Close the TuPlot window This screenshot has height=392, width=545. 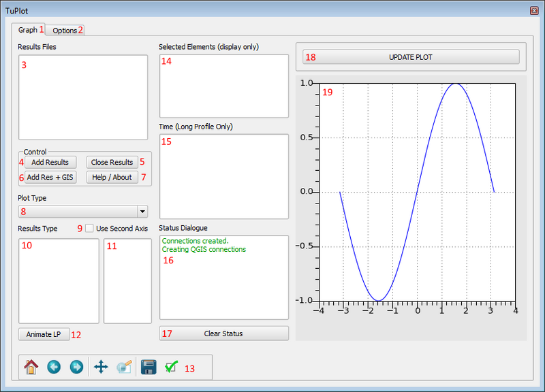(x=533, y=11)
